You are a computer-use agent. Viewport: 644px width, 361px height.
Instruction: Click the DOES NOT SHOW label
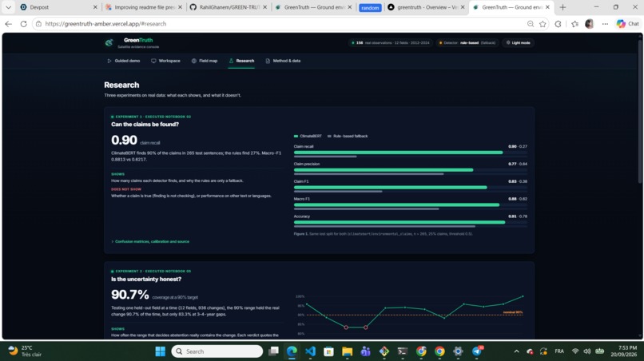point(126,189)
